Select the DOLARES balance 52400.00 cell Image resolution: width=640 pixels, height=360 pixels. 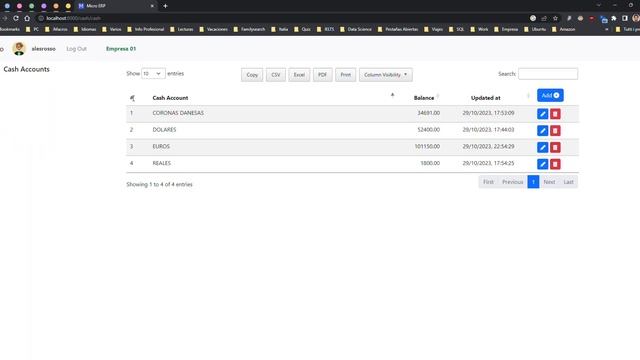pos(429,130)
